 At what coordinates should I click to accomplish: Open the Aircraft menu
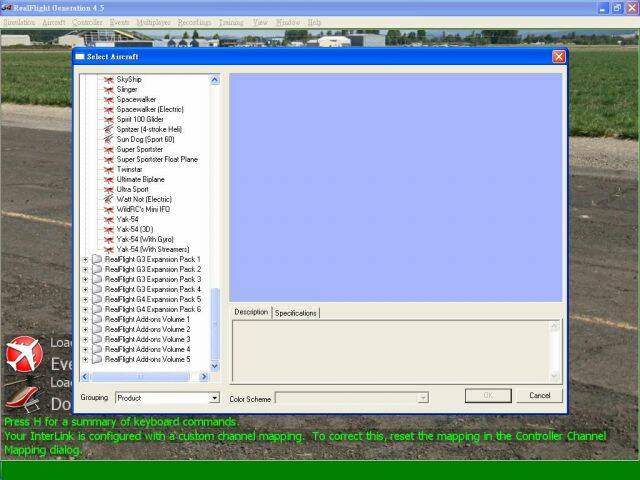coord(54,22)
